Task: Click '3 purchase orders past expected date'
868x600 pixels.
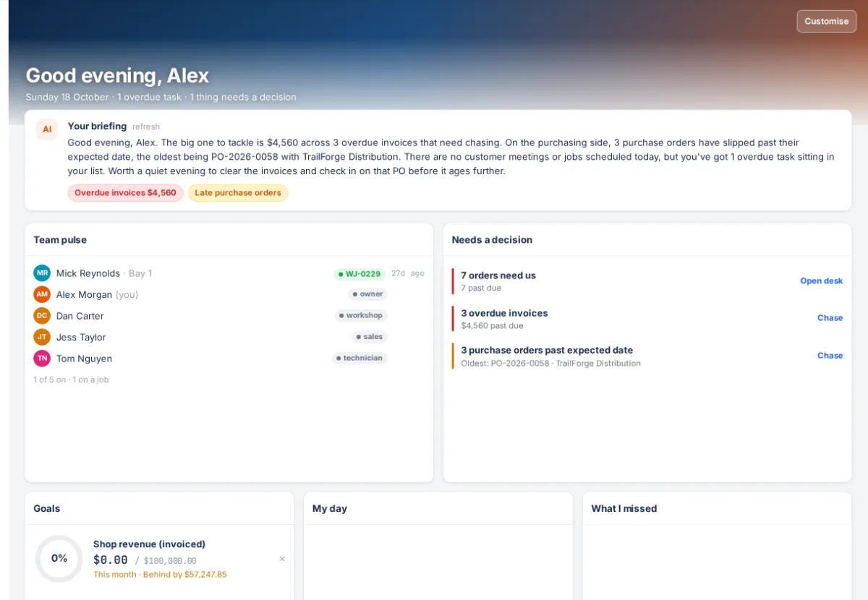Action: pos(547,350)
